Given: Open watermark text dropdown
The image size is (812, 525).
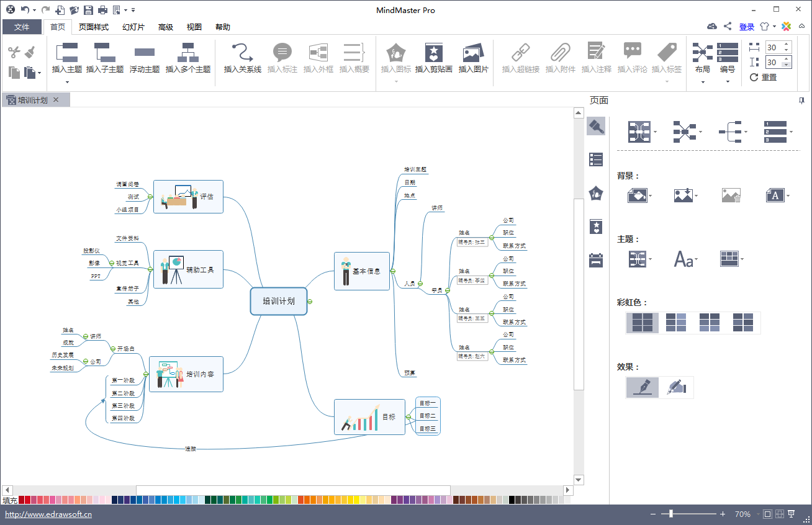Looking at the screenshot, I should [778, 196].
